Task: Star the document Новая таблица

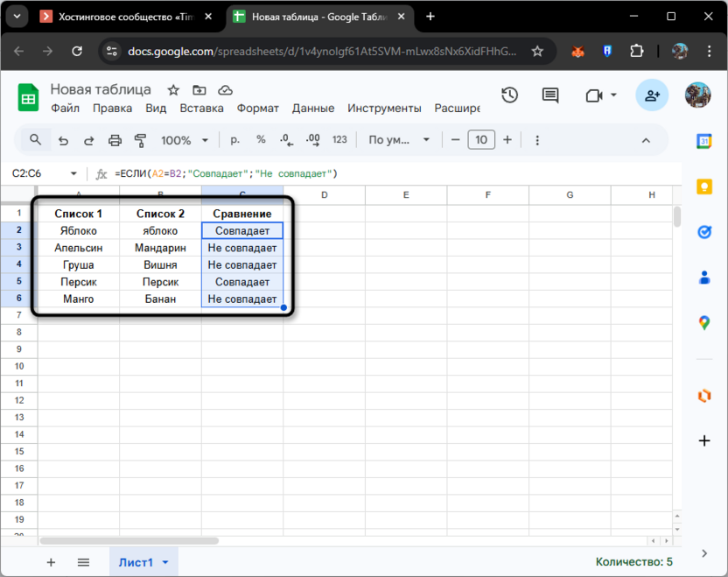Action: point(173,90)
